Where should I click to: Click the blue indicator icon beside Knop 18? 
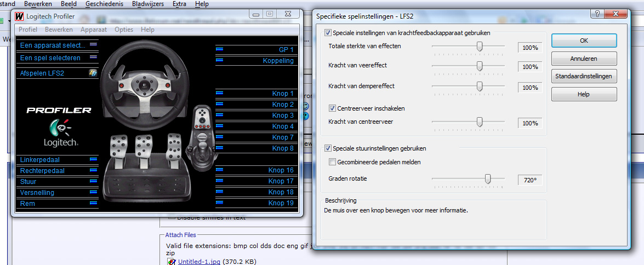pos(219,192)
